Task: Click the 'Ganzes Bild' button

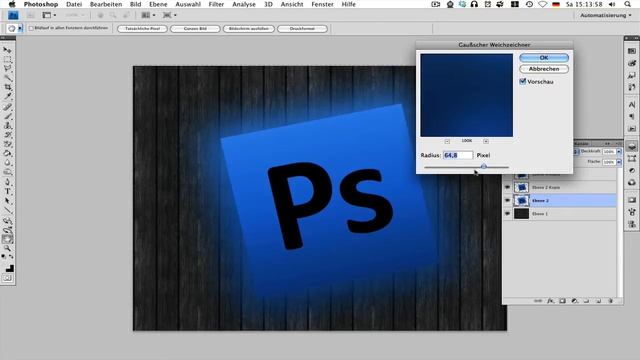Action: tap(195, 29)
